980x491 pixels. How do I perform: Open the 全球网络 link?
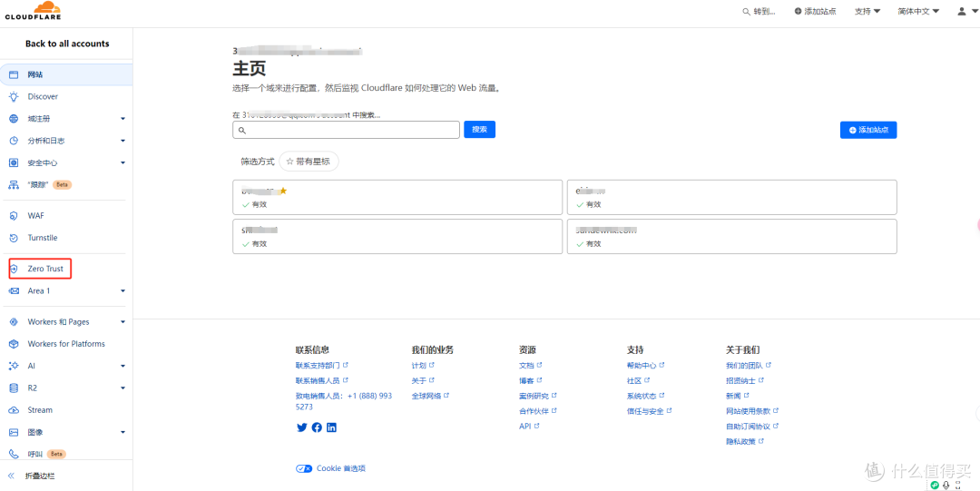430,396
